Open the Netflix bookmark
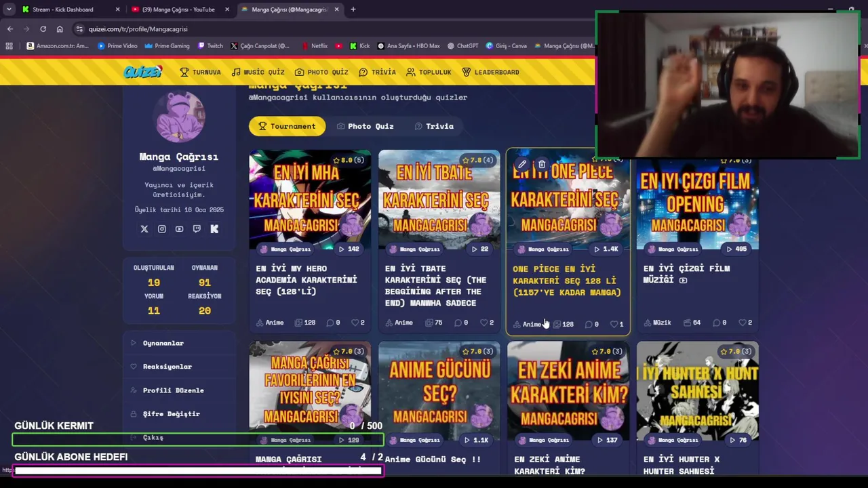The width and height of the screenshot is (868, 488). [314, 46]
